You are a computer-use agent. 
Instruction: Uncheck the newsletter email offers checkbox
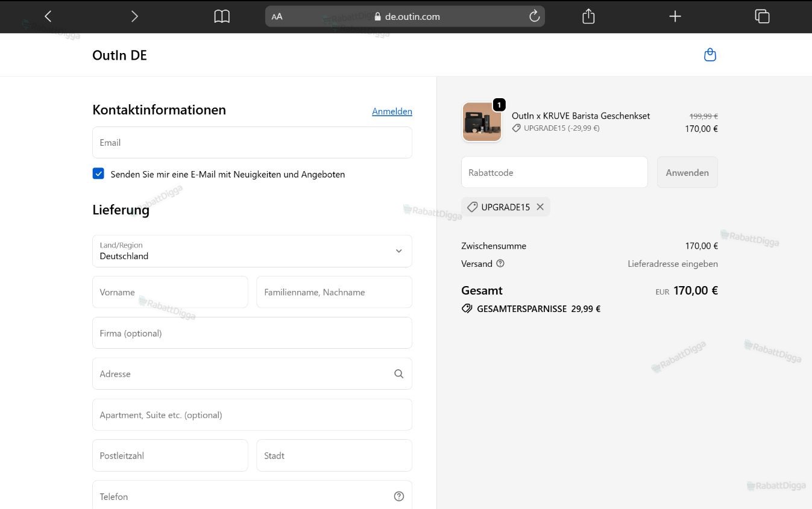coord(98,173)
